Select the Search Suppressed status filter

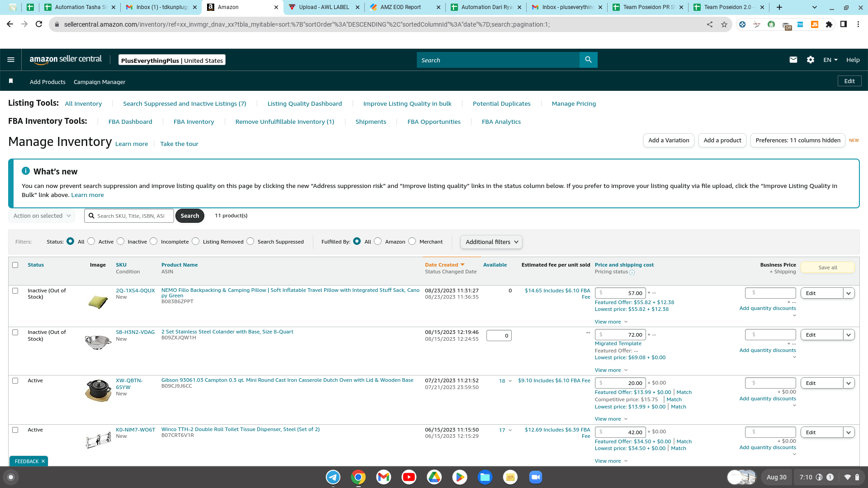coord(250,241)
